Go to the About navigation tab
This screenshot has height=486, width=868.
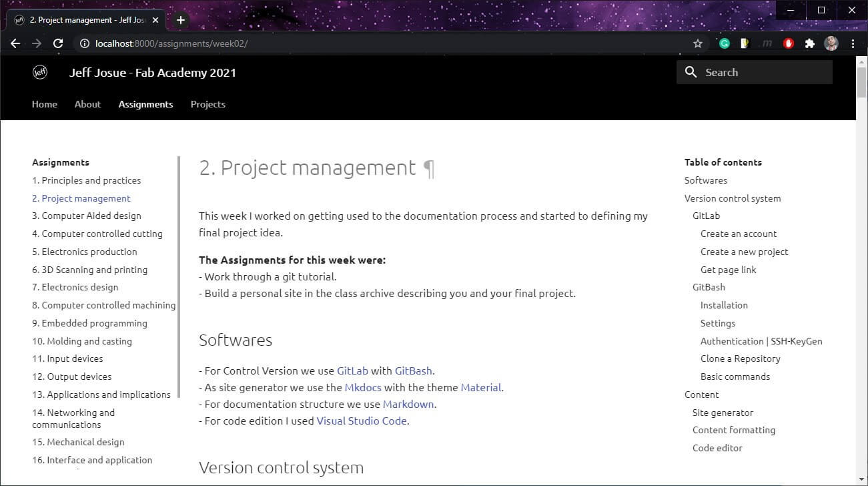click(x=87, y=104)
